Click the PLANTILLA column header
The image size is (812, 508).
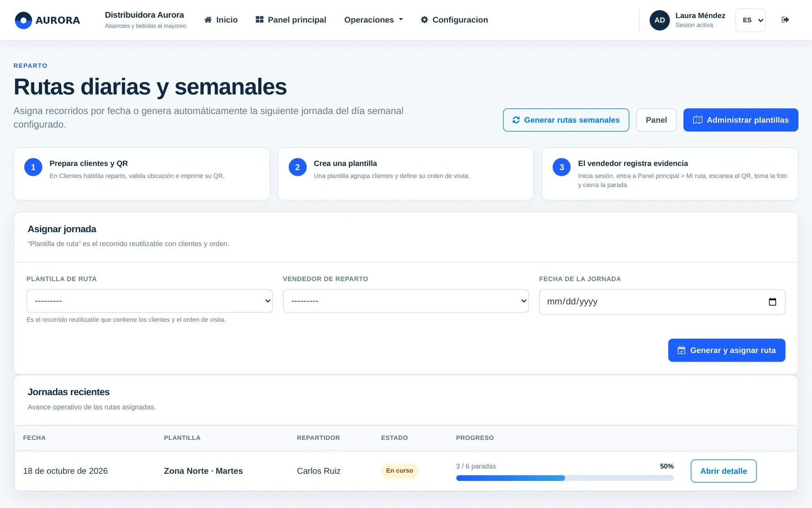[182, 438]
